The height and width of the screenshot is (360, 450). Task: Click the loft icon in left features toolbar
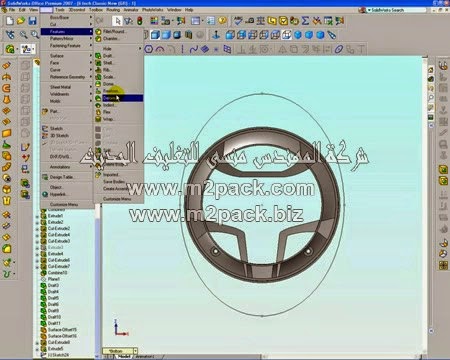click(x=7, y=99)
